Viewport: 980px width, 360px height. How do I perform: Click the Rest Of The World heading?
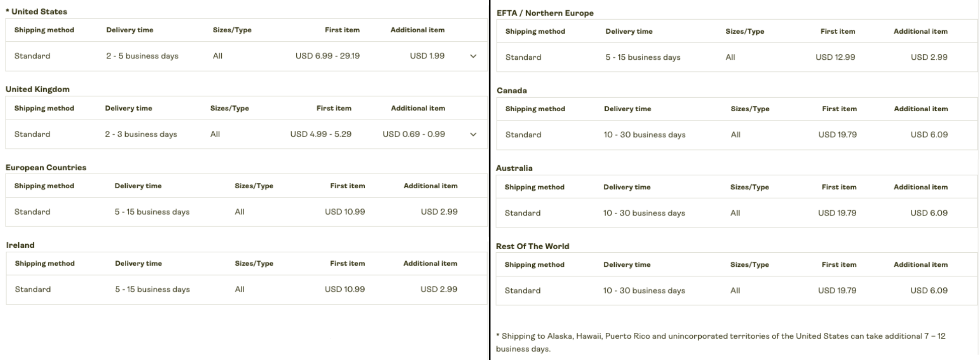click(533, 246)
